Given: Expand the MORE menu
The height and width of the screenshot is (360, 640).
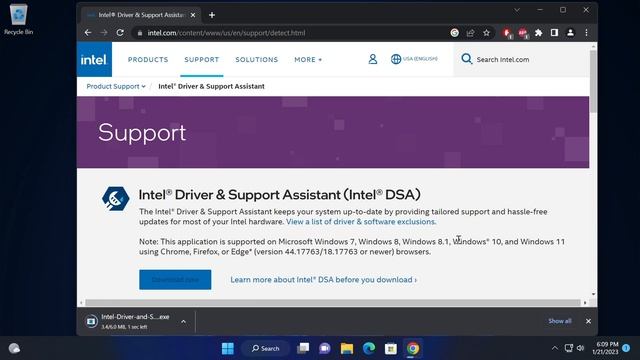Looking at the screenshot, I should 308,60.
